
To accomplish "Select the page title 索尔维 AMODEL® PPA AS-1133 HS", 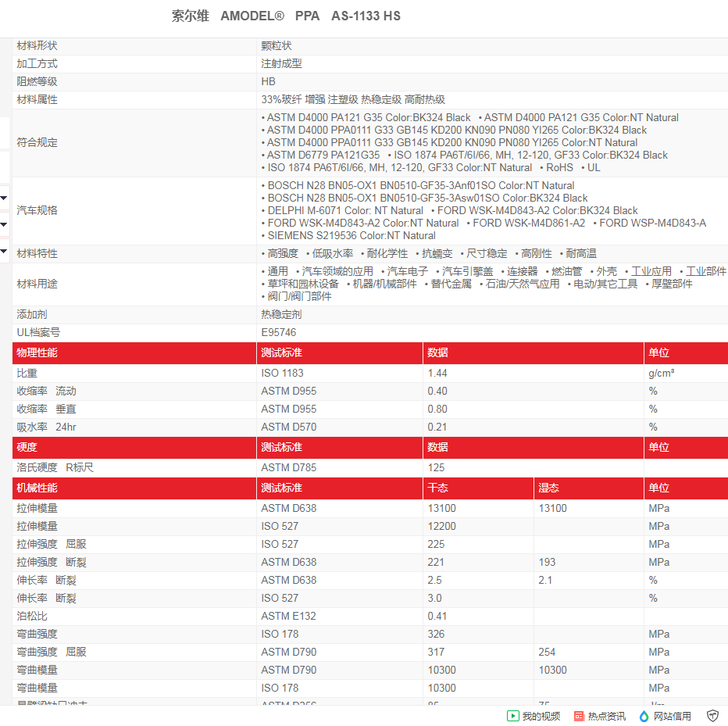I will click(286, 16).
